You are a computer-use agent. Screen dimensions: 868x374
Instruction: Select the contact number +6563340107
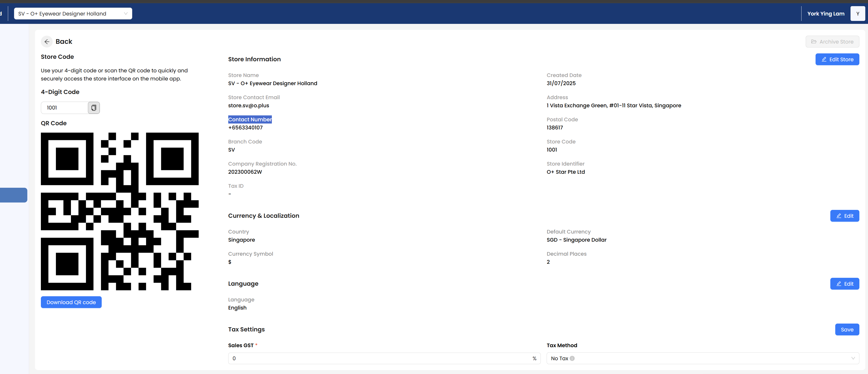[x=245, y=128]
